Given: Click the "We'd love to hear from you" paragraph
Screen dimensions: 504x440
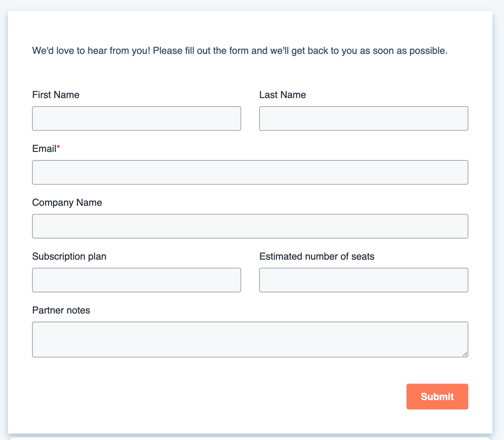Looking at the screenshot, I should (240, 51).
